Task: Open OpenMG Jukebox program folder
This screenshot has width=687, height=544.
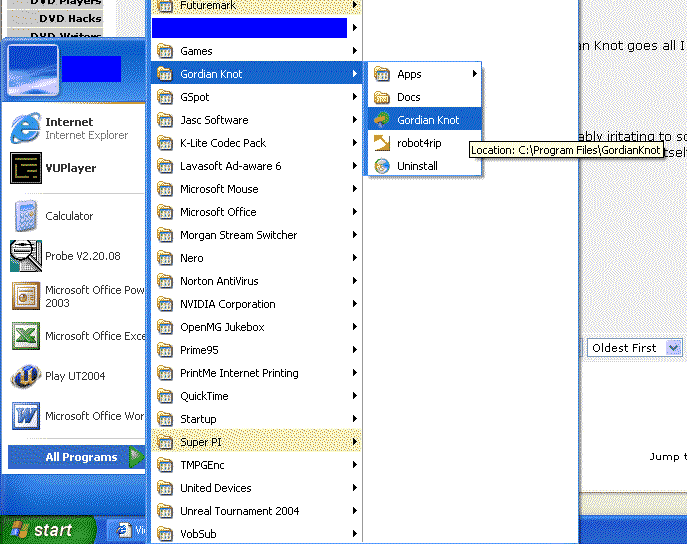Action: pyautogui.click(x=256, y=327)
